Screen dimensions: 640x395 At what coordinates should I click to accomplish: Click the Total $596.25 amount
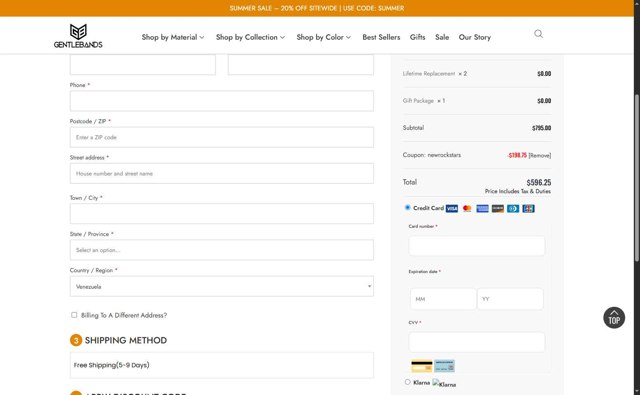(538, 182)
